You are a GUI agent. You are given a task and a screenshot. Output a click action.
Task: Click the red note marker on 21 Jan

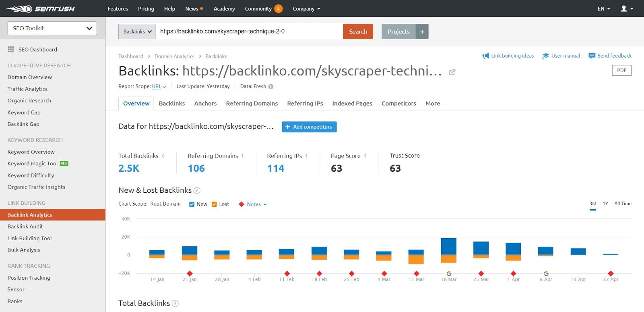point(190,273)
